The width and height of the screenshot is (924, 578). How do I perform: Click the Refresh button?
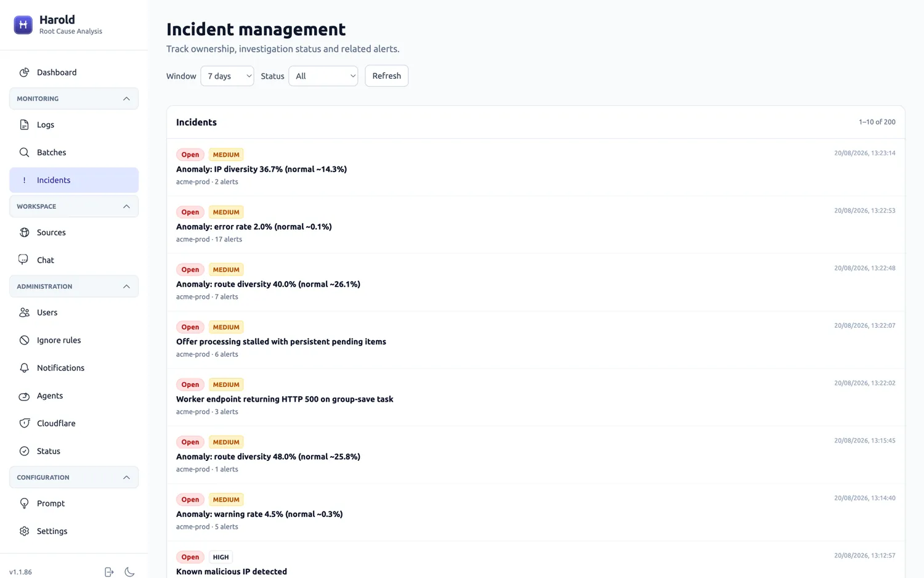point(387,76)
